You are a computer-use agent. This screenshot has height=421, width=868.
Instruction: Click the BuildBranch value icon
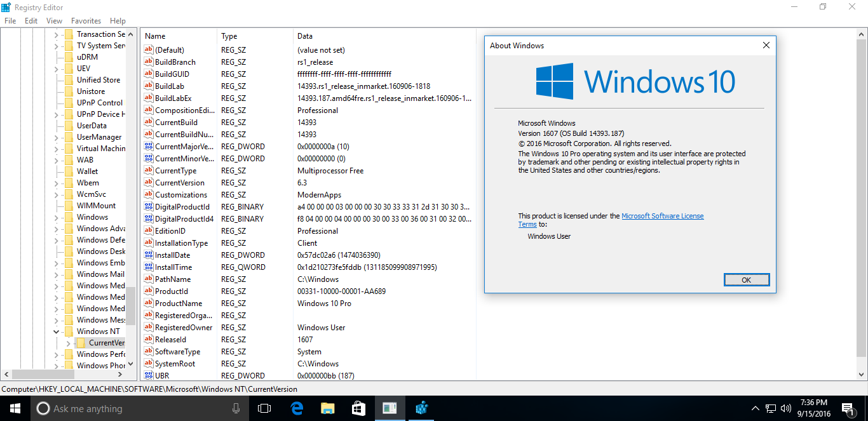149,62
